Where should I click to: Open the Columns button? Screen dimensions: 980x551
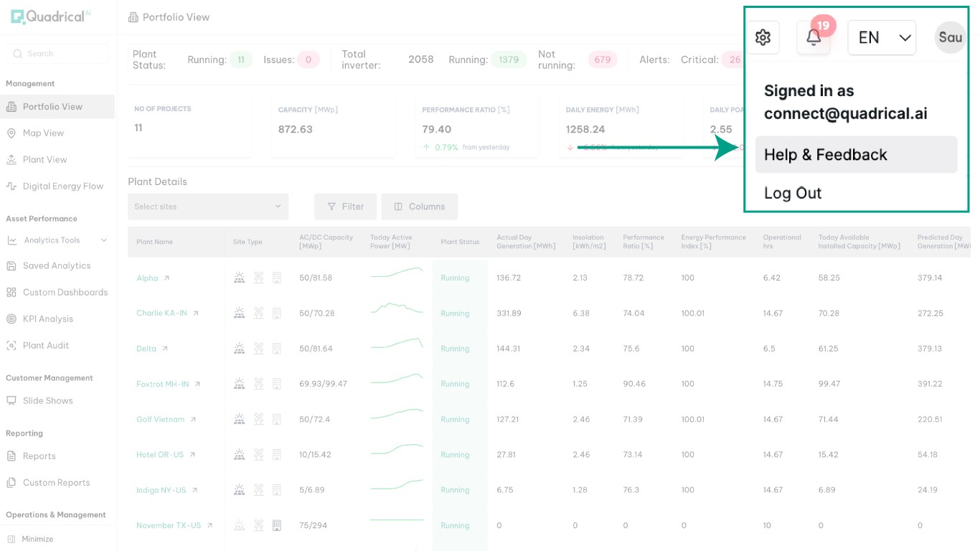[420, 207]
